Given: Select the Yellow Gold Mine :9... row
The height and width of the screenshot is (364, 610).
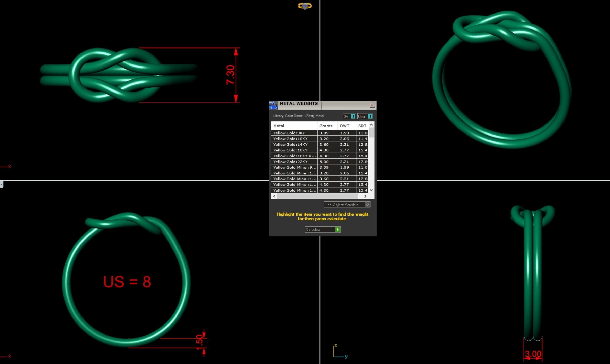Looking at the screenshot, I should (x=320, y=167).
